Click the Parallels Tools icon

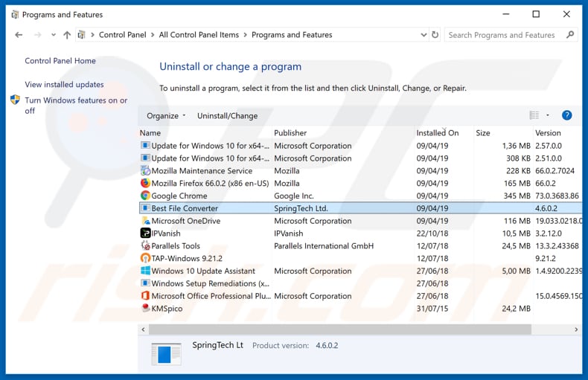(x=145, y=246)
